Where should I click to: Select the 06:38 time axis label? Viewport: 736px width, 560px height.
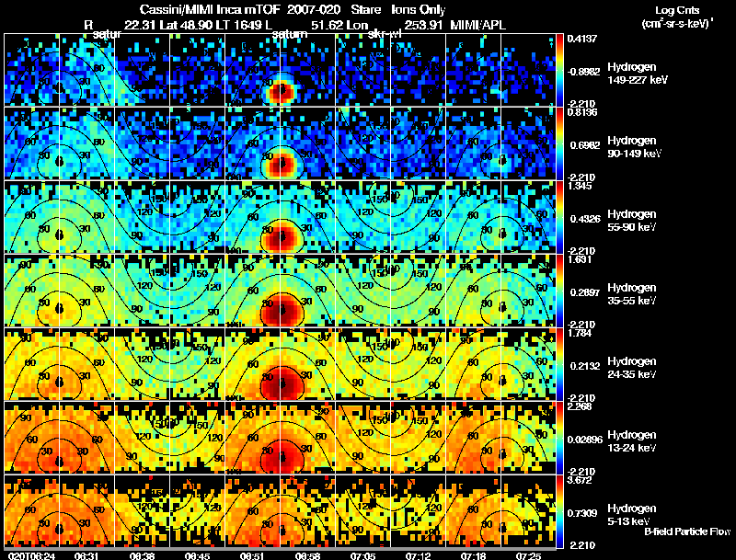pyautogui.click(x=142, y=556)
